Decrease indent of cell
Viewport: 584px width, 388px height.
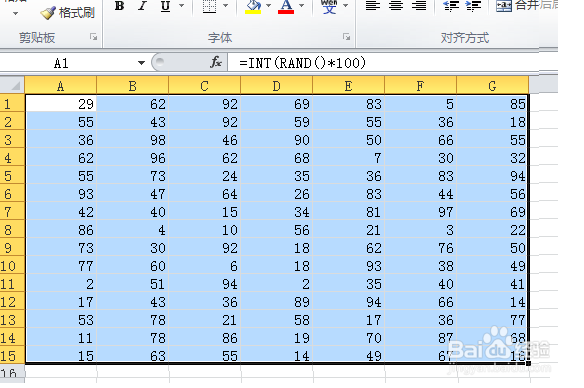(x=451, y=6)
